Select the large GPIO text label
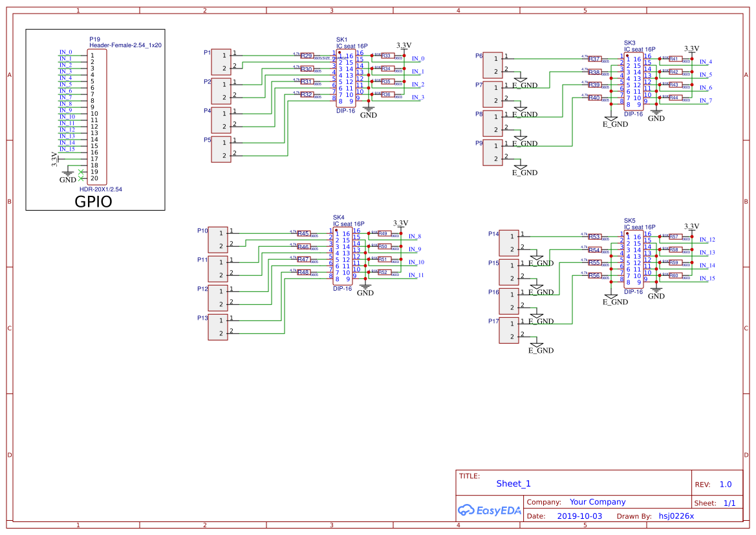The height and width of the screenshot is (535, 756). [94, 201]
